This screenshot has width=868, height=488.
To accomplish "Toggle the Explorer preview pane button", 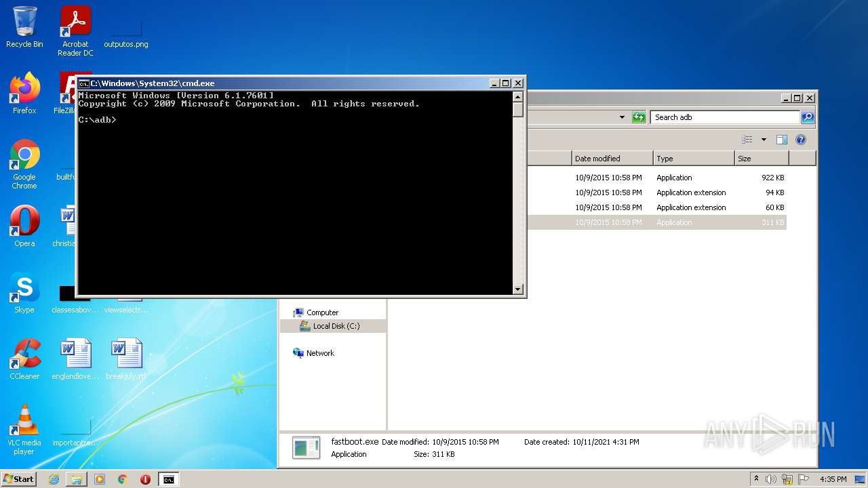I will click(x=781, y=140).
